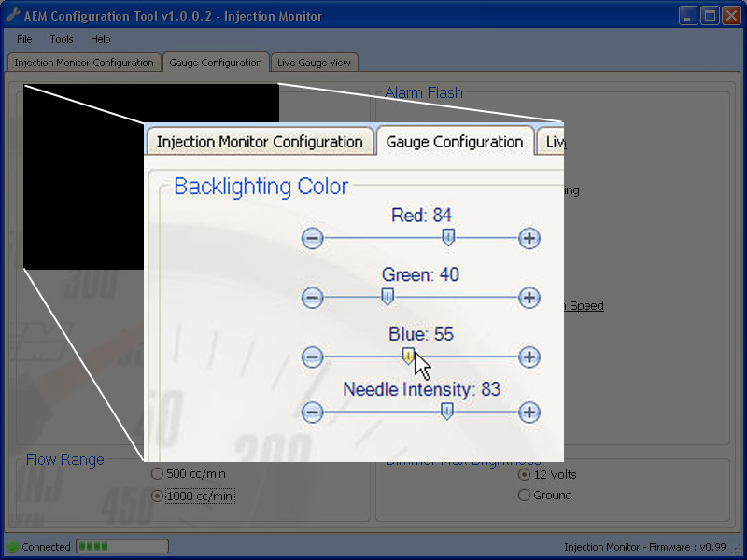
Task: Click the 'Green: 40' value label
Action: click(420, 274)
